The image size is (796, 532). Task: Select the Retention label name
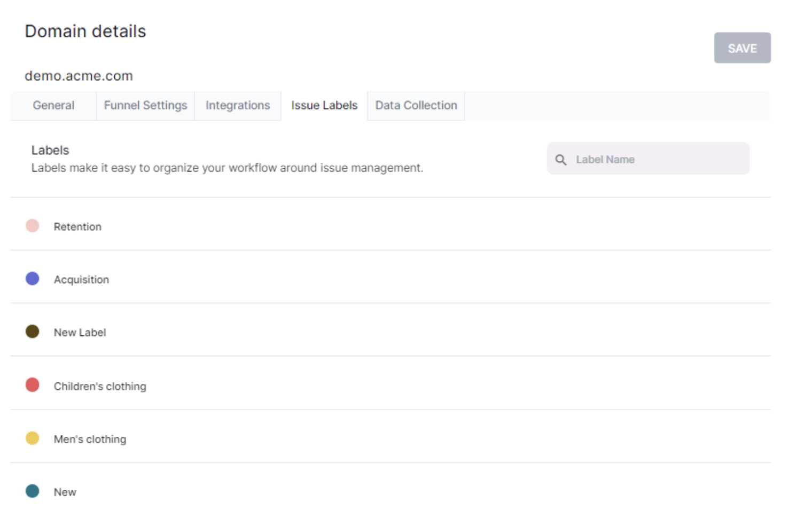pyautogui.click(x=77, y=227)
